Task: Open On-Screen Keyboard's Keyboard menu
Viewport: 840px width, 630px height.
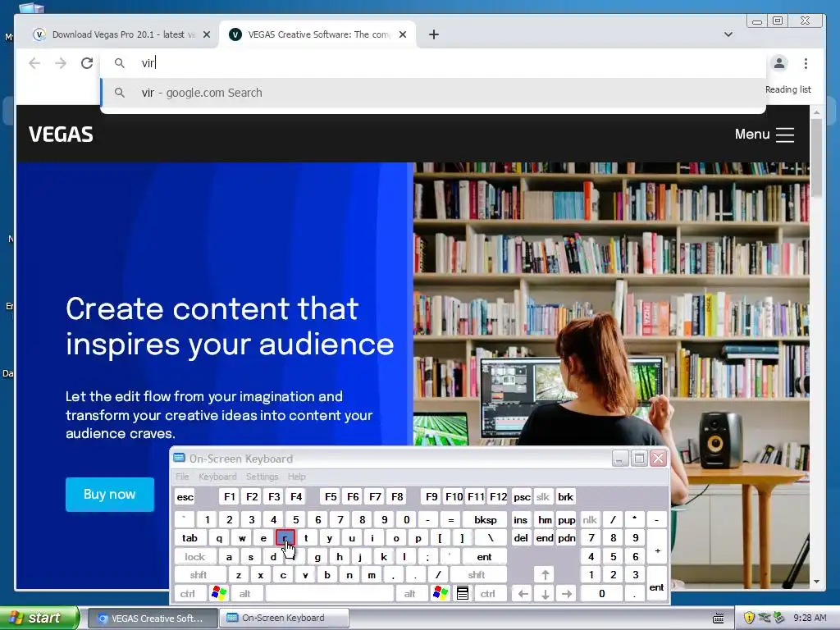Action: point(217,477)
